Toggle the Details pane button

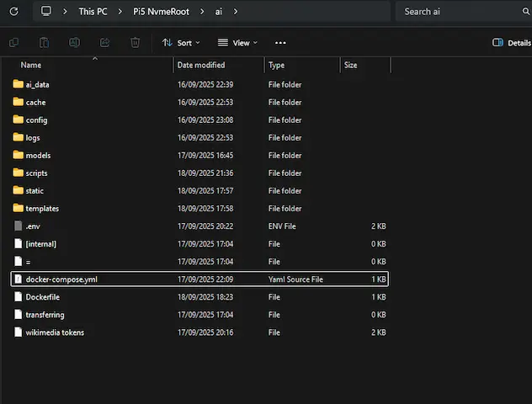pos(511,43)
